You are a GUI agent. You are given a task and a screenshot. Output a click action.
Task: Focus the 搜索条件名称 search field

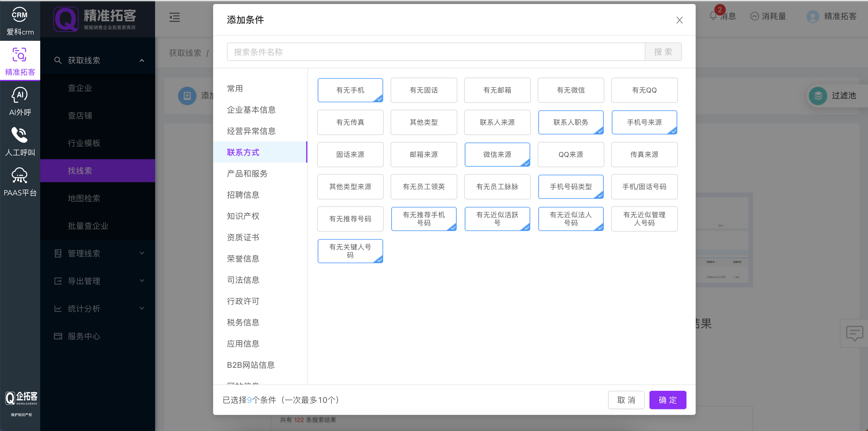coord(435,52)
